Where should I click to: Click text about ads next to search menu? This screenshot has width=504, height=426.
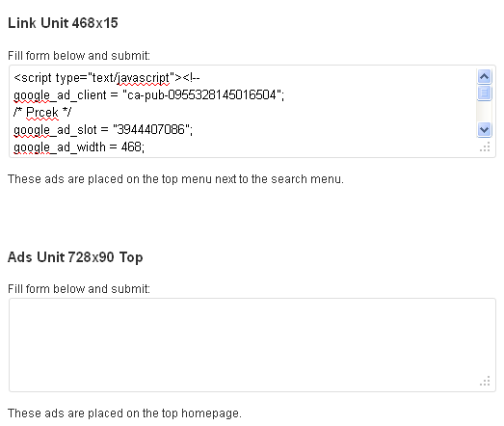(175, 179)
